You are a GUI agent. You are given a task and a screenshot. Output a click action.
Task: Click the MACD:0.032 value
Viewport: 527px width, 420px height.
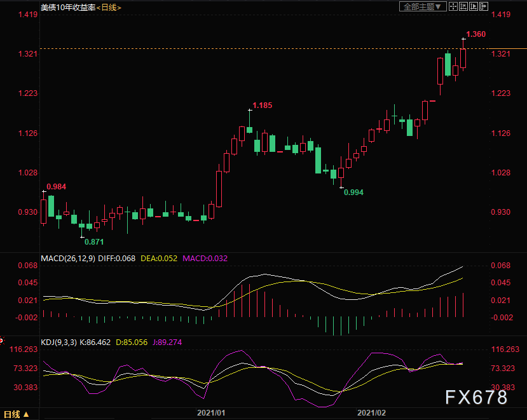click(x=205, y=259)
